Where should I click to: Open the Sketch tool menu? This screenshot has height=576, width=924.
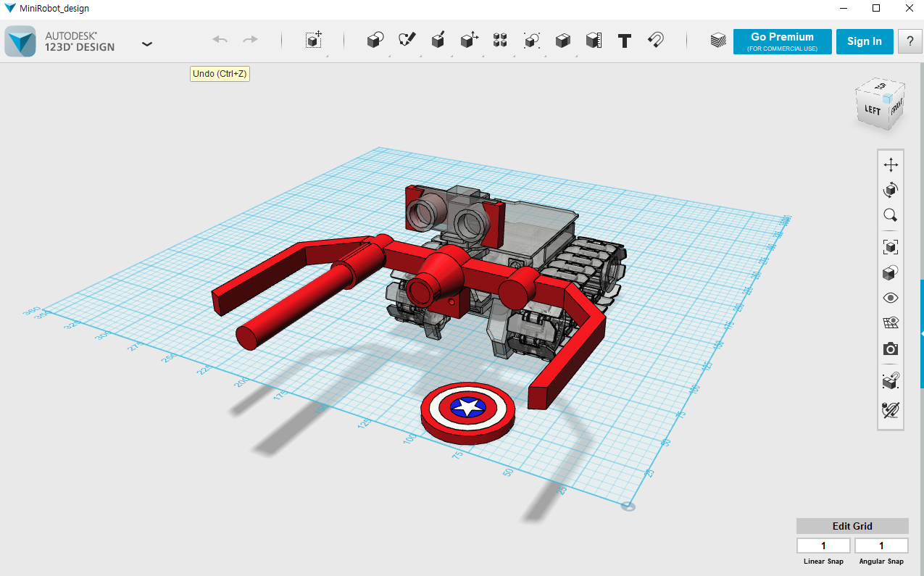pyautogui.click(x=407, y=40)
